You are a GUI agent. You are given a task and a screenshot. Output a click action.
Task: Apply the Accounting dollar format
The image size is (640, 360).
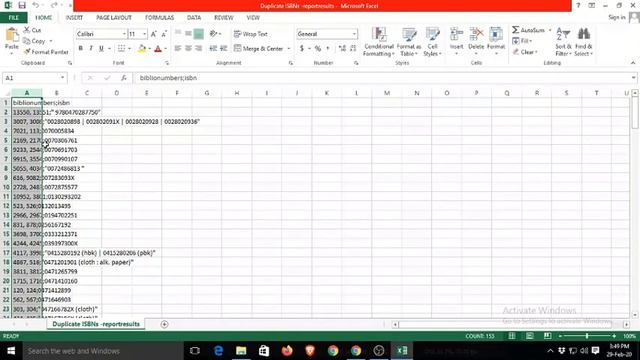point(302,49)
